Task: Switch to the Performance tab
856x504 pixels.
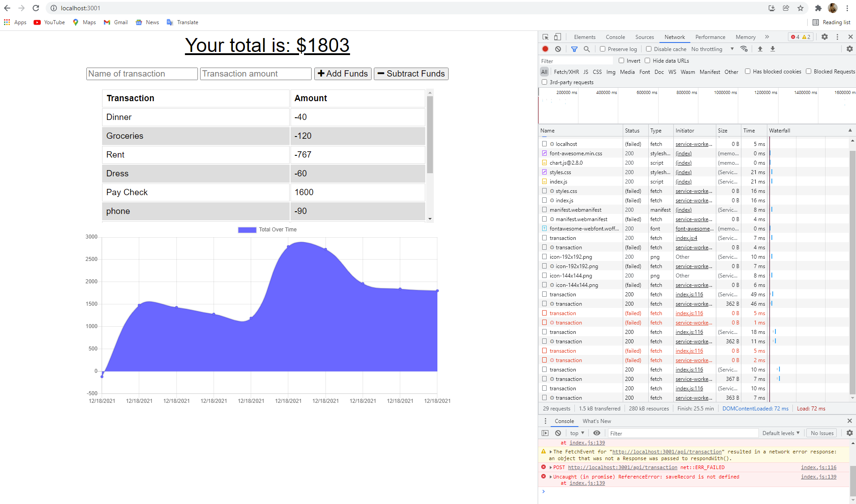Action: pos(710,37)
